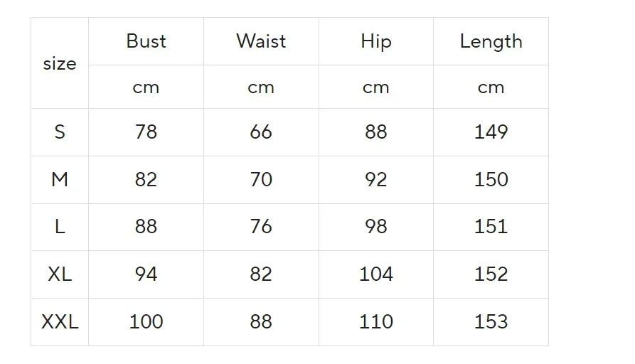Select the M size row label
This screenshot has width=635, height=364.
point(60,179)
